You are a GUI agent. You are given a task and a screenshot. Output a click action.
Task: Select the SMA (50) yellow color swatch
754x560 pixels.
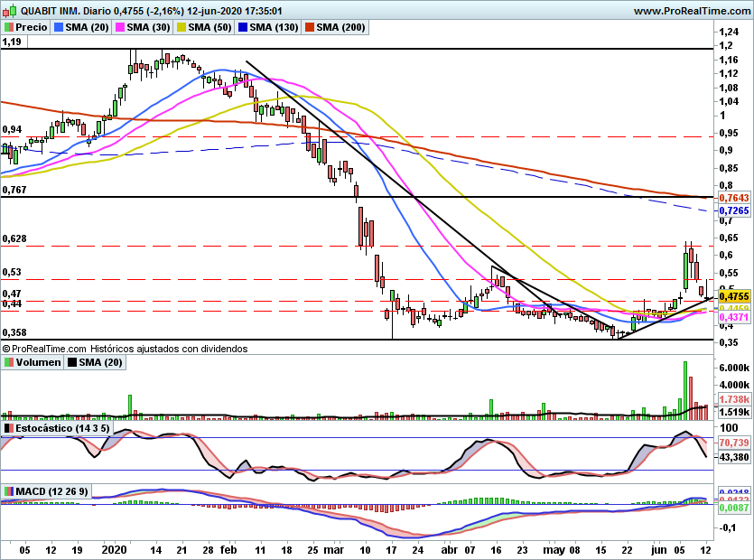pos(182,27)
